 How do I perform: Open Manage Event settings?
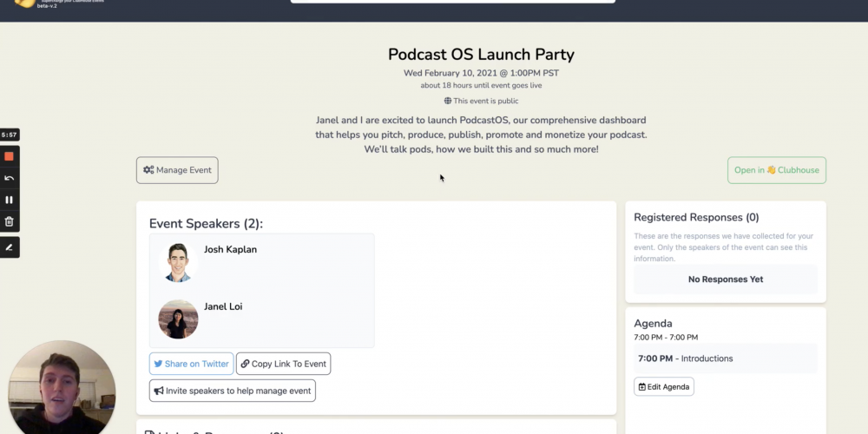[177, 170]
